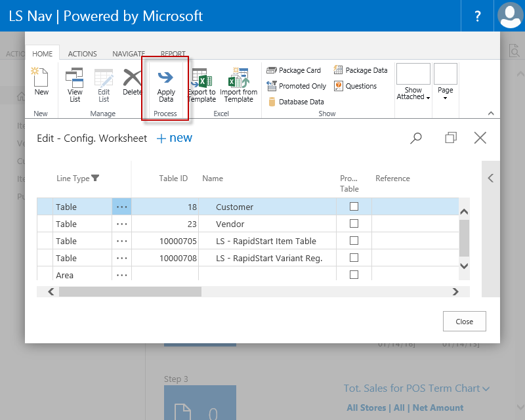This screenshot has width=525, height=420.
Task: Open View List in ribbon
Action: pos(75,77)
